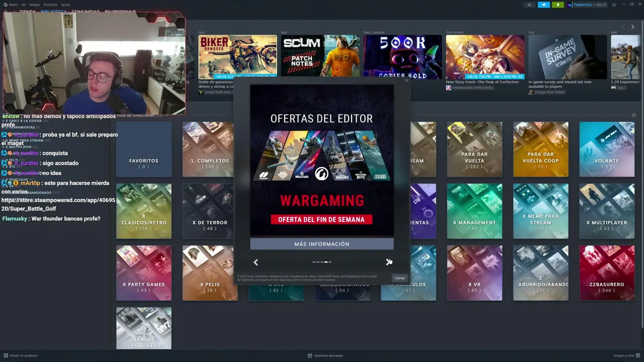Open the X PELIS collection
The width and height of the screenshot is (644, 362).
[210, 273]
